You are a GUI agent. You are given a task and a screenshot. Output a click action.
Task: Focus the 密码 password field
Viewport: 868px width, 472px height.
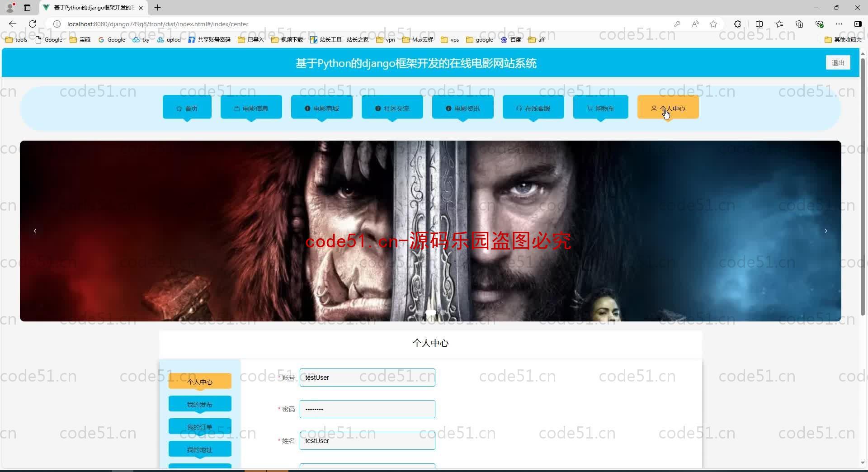[368, 409]
